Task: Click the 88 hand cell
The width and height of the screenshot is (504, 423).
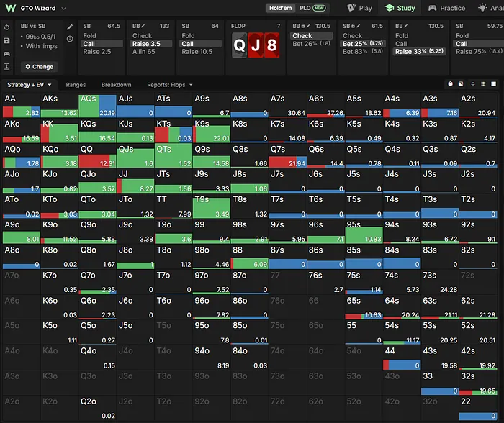Action: click(x=249, y=257)
